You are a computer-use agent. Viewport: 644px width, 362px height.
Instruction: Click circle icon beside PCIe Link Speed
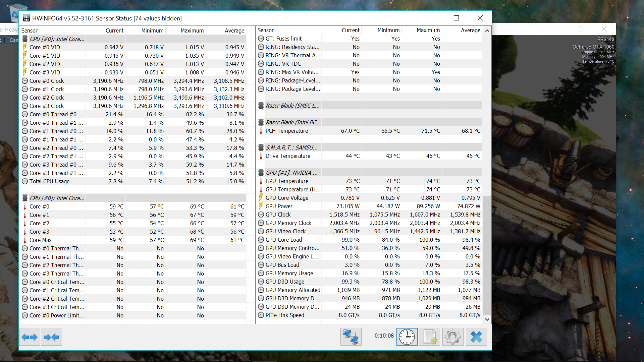tap(261, 315)
